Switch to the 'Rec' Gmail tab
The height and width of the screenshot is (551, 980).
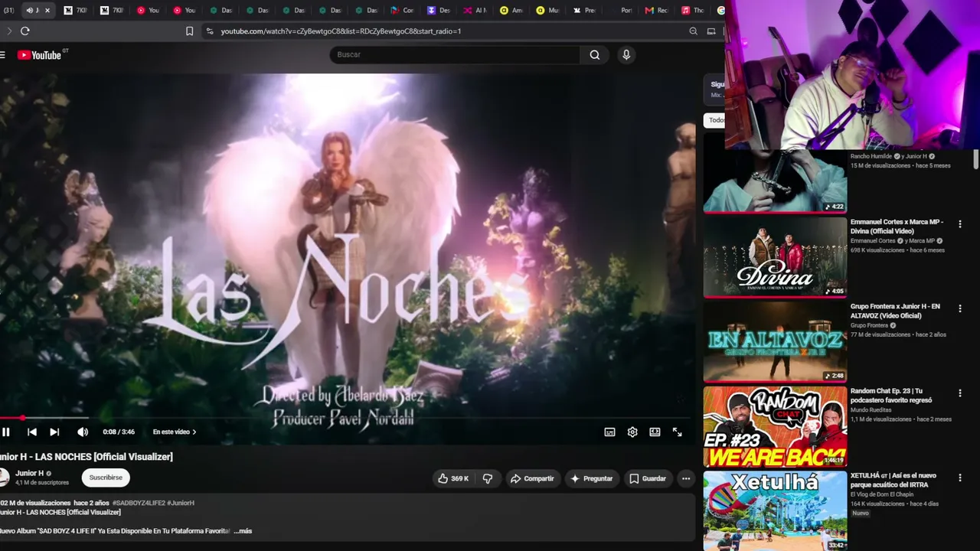click(x=657, y=11)
